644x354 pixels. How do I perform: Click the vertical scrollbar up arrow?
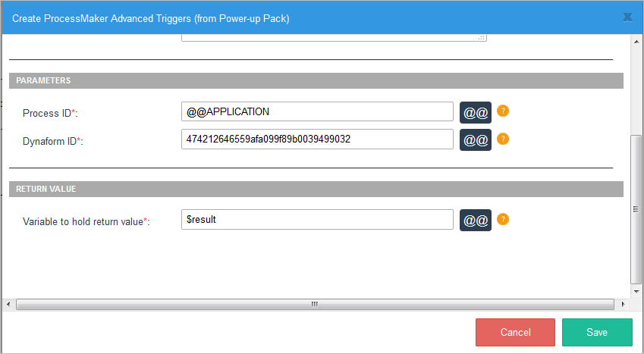(x=637, y=42)
